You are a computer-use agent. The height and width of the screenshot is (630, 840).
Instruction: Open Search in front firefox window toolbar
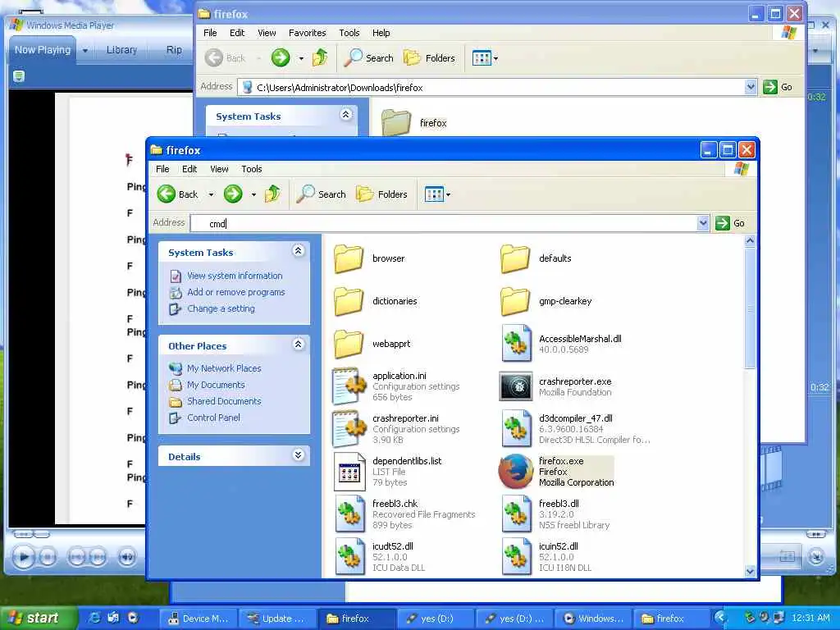tap(322, 194)
